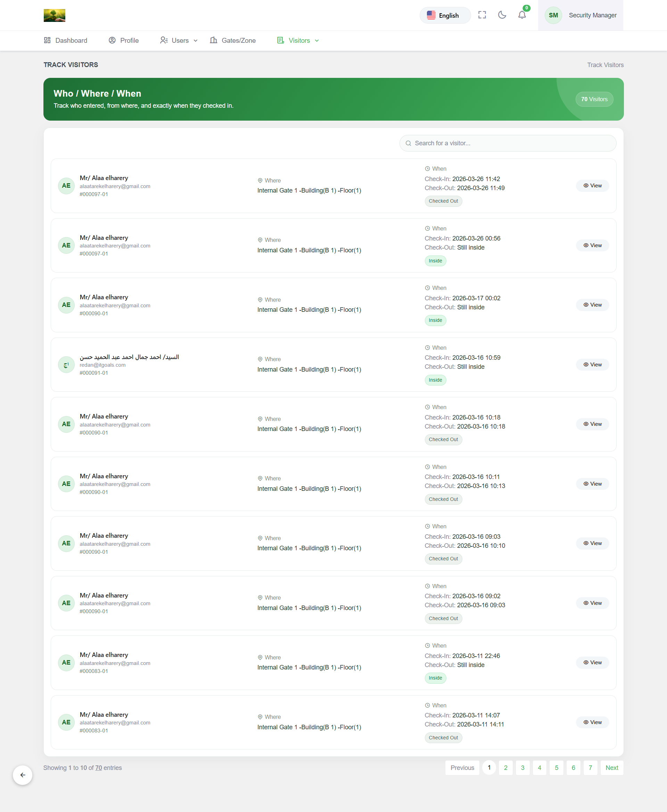667x812 pixels.
Task: Click Checked Out badge for 2026-03-11 14:11
Action: pos(443,738)
